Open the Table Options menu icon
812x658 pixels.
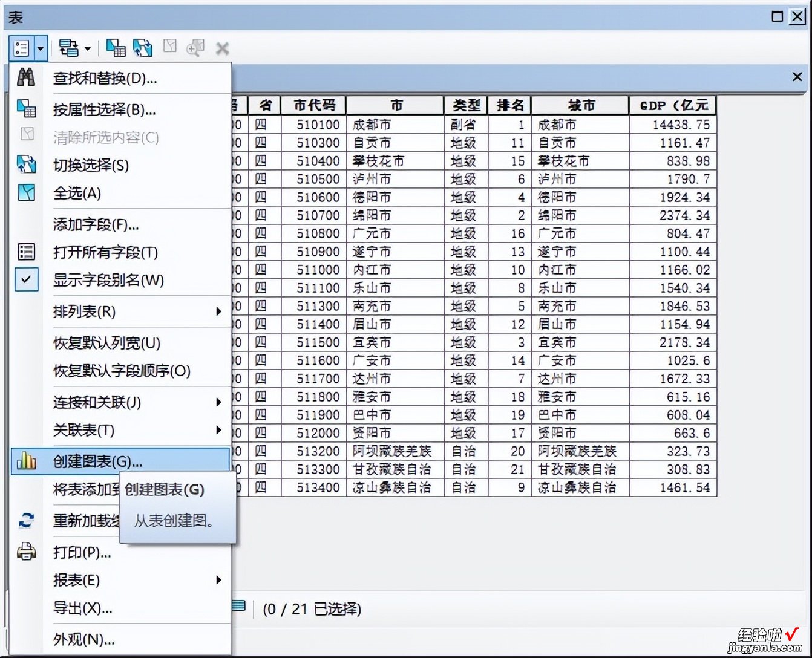click(22, 48)
